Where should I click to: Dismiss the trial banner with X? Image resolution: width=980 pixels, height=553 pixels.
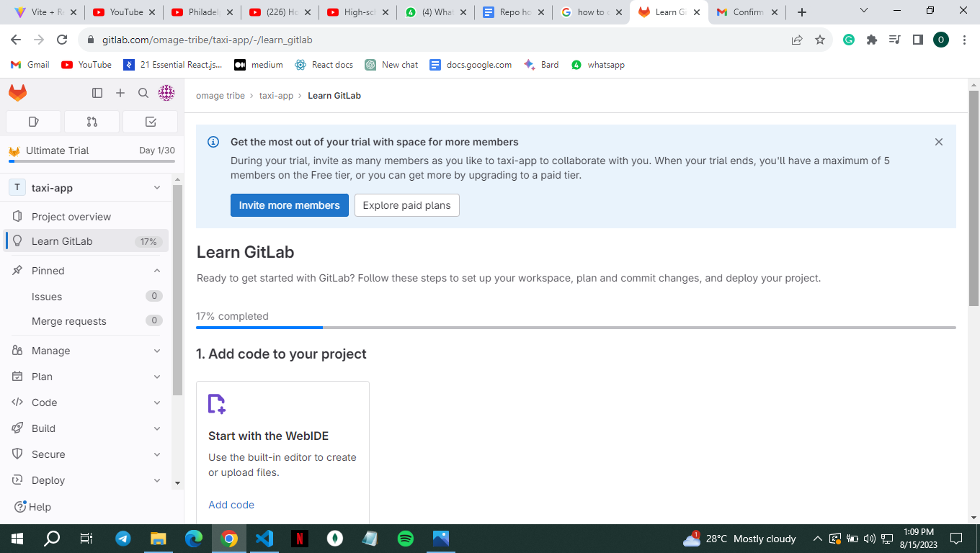939,142
